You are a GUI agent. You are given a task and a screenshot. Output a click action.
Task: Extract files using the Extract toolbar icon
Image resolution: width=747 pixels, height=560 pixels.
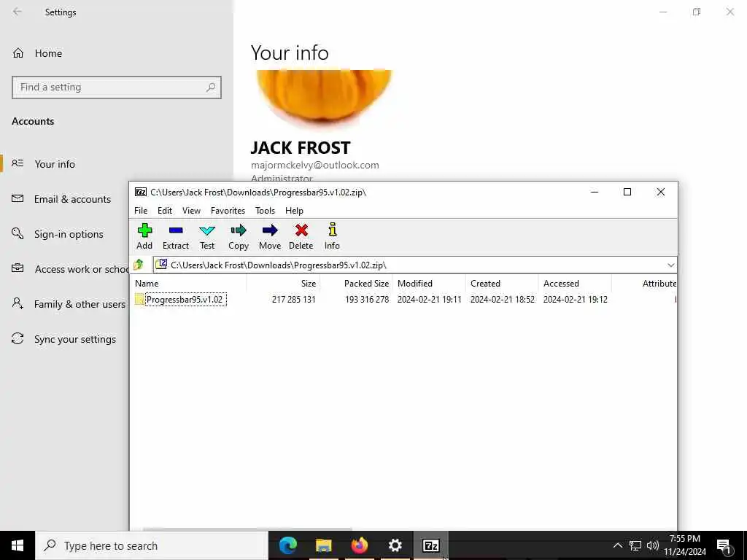(x=176, y=237)
